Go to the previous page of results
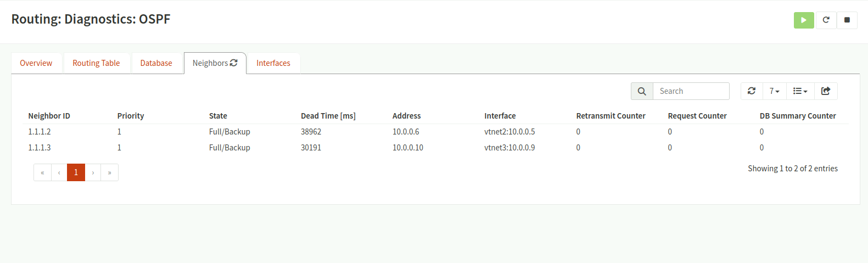Screen dimensions: 868x263 point(59,172)
